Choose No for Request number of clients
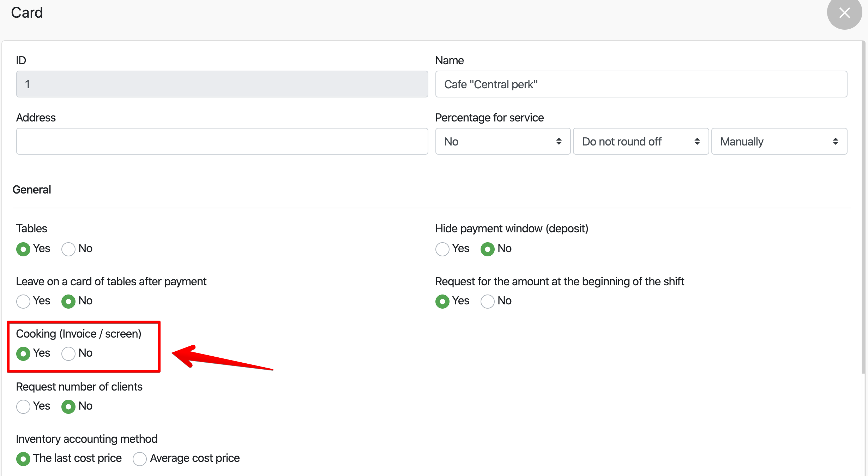868x476 pixels. [68, 406]
